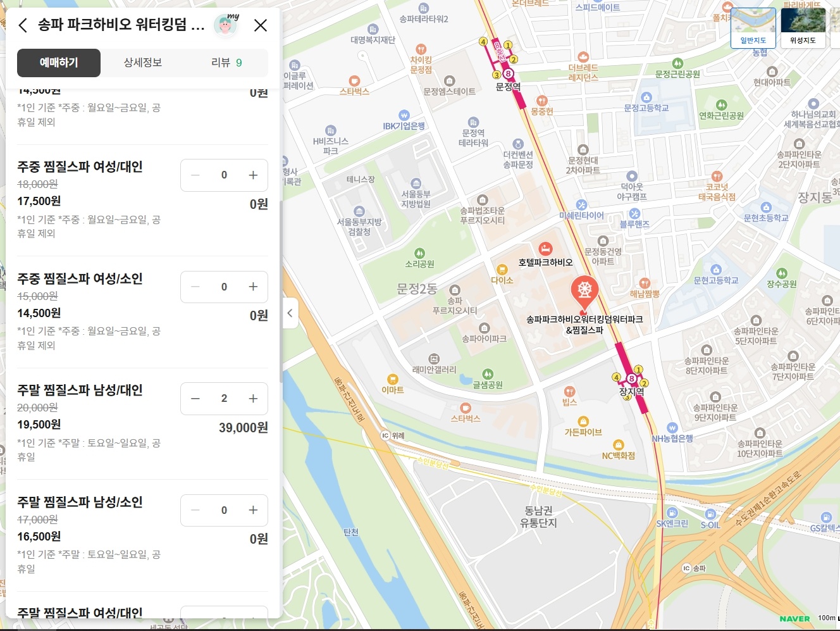Click the 장지역 line 8 station icon
This screenshot has height=631, width=840.
coord(631,378)
